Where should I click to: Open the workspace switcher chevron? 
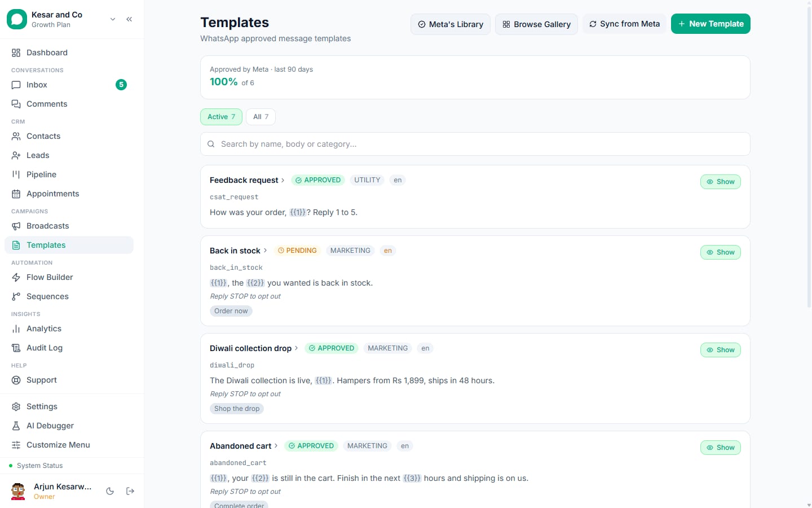click(x=113, y=19)
